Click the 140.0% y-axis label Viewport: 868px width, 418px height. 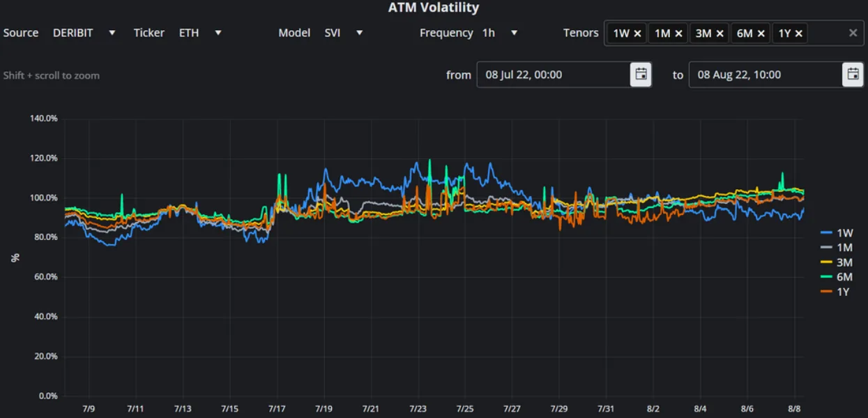click(x=44, y=119)
